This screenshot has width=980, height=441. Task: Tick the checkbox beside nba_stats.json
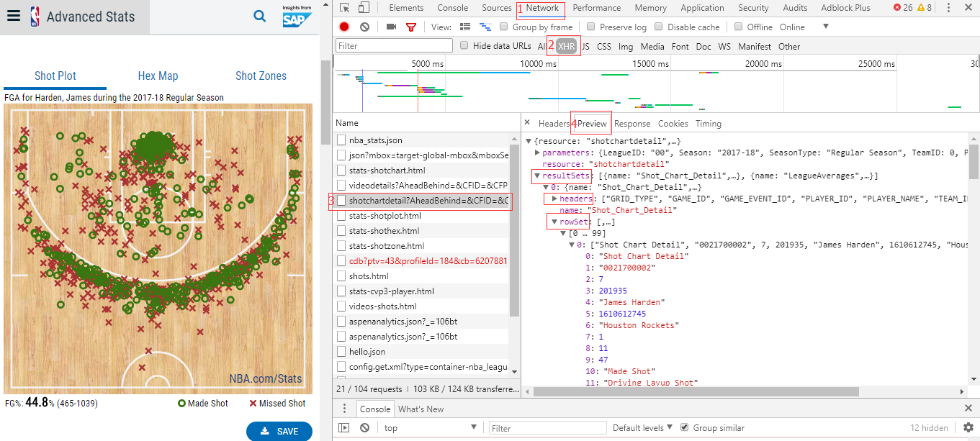(342, 140)
